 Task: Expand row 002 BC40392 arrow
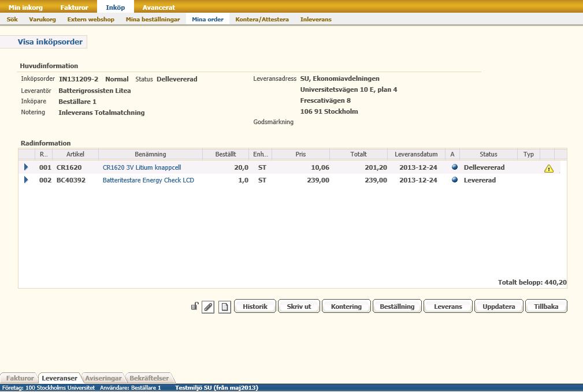[x=26, y=180]
